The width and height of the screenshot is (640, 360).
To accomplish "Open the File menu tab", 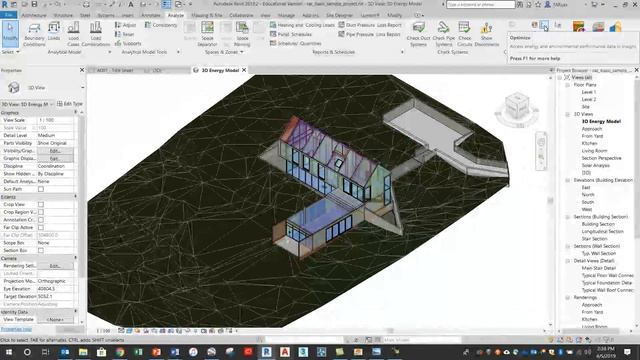I will tap(9, 15).
